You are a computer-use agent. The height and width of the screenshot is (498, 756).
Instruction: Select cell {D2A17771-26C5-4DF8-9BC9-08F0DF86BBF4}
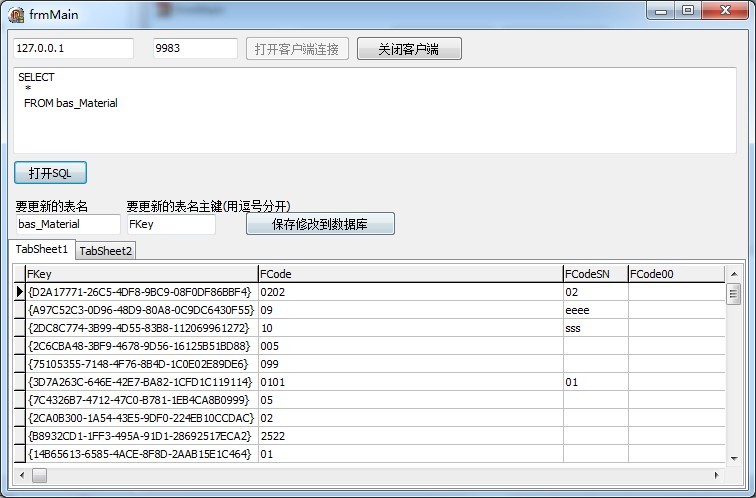(x=142, y=292)
